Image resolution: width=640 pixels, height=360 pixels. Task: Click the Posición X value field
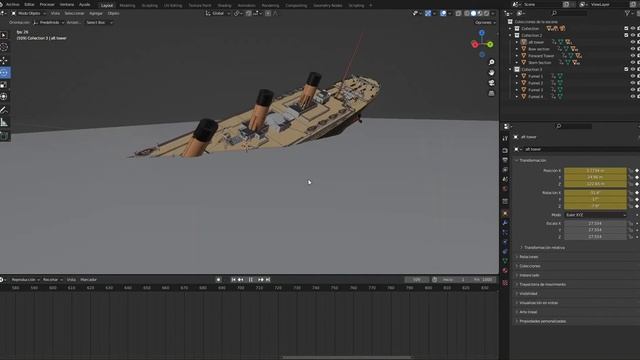(595, 171)
